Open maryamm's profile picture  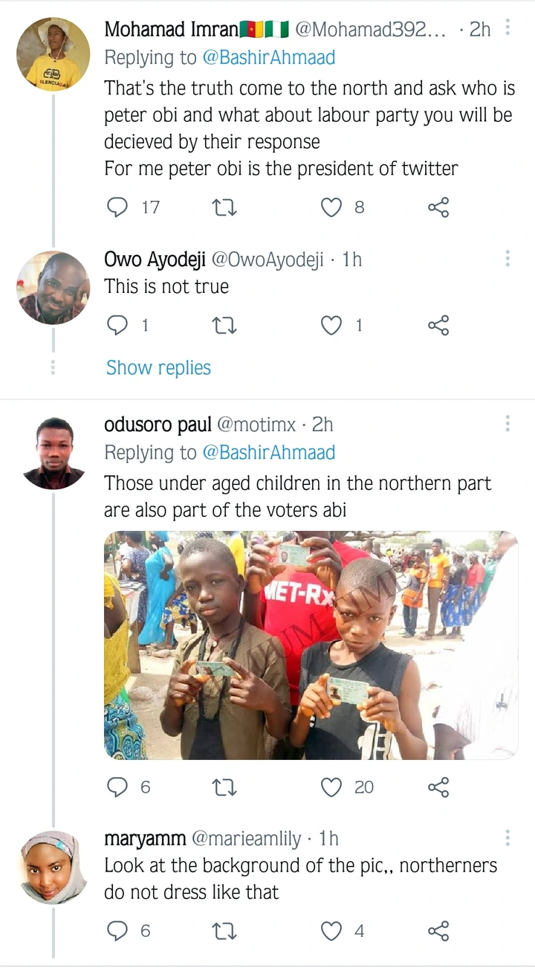point(53,867)
